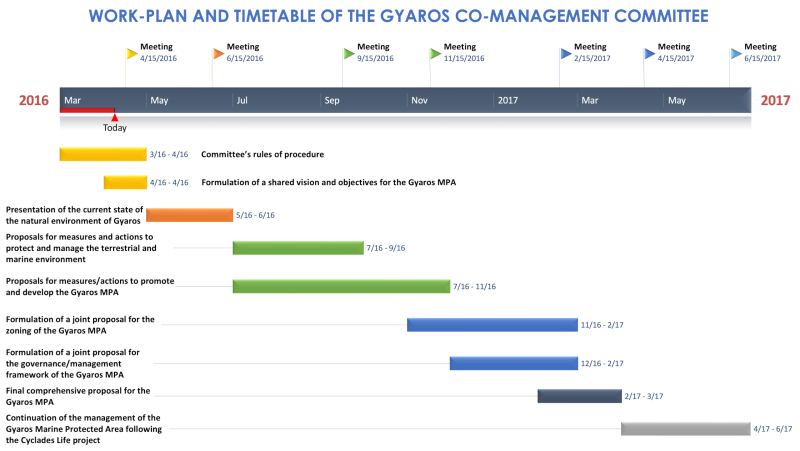The height and width of the screenshot is (451, 800).
Task: Click the Final comprehensive proposal task text
Action: coord(78,396)
